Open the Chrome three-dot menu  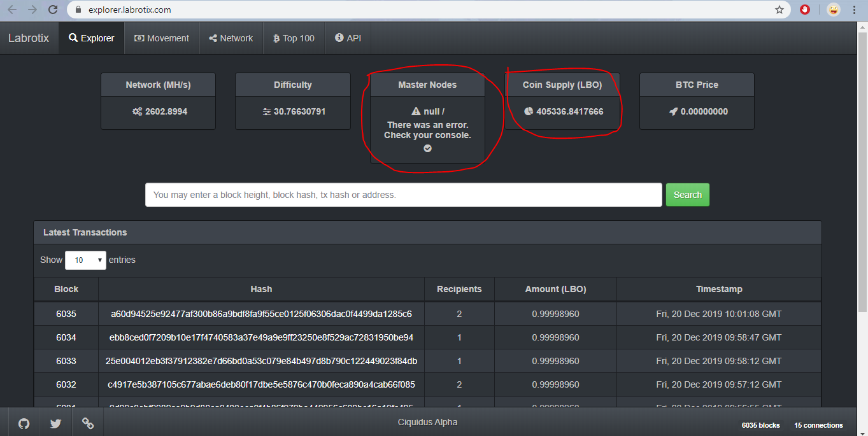coord(854,10)
